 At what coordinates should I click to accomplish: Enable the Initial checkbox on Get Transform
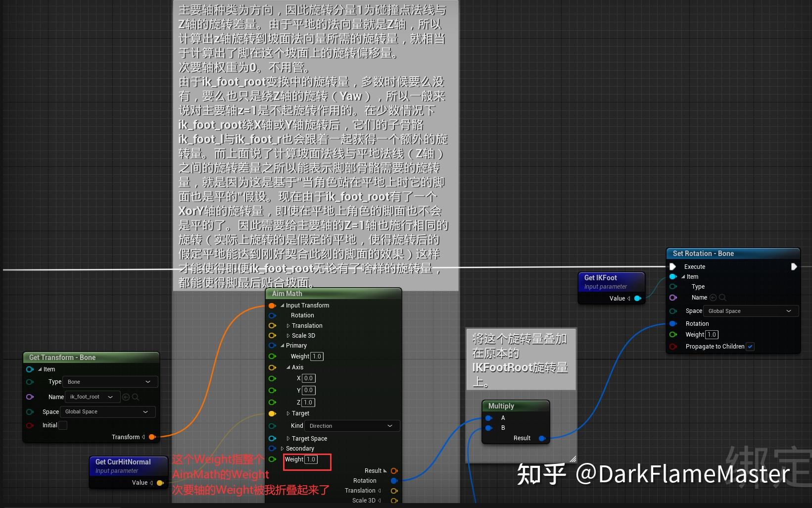click(63, 425)
